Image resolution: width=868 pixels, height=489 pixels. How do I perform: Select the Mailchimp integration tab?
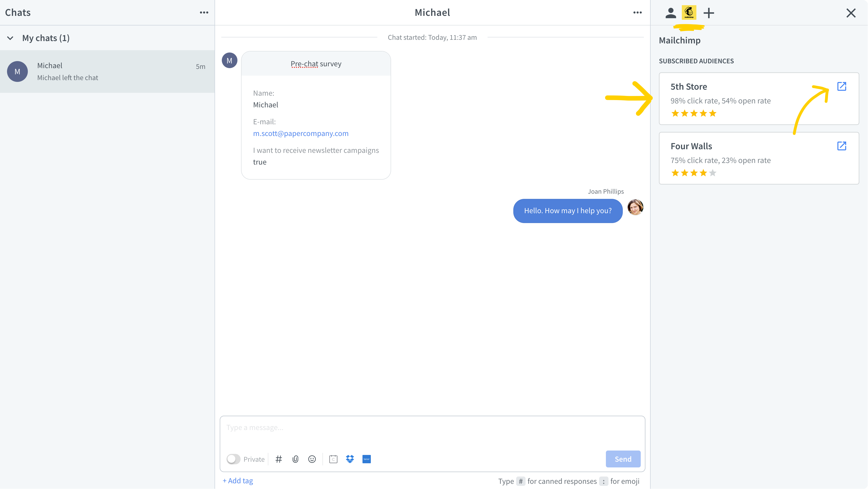[689, 12]
